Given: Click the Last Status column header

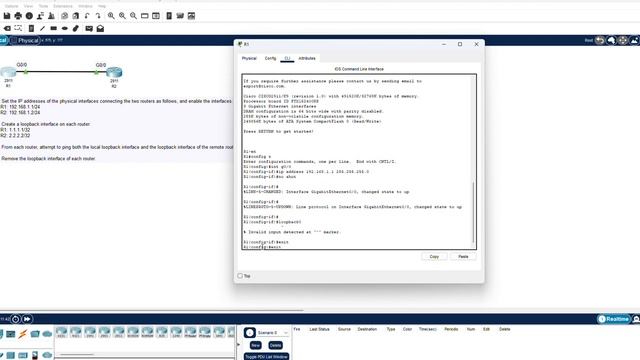Looking at the screenshot, I should (x=319, y=329).
